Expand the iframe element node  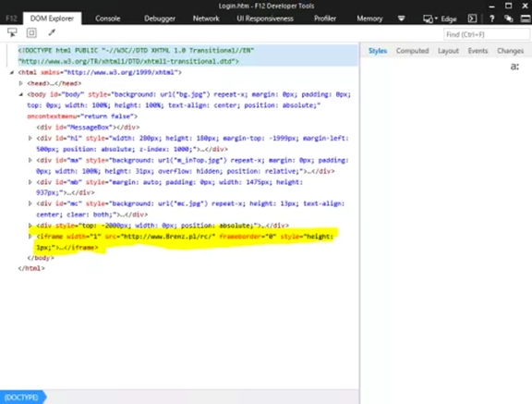(30, 237)
